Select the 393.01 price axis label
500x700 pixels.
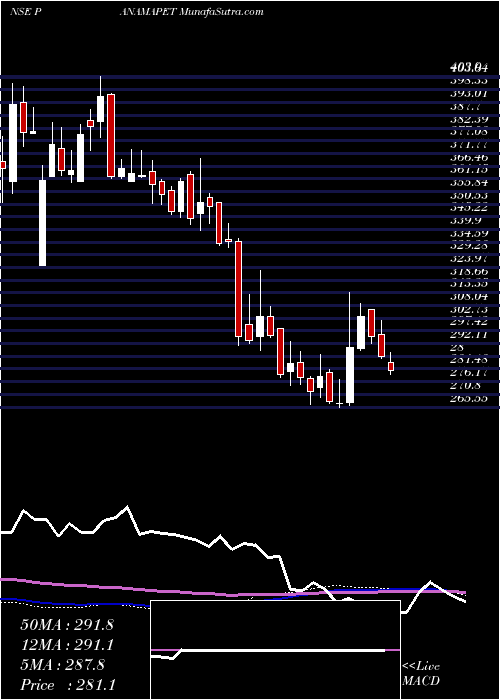tap(469, 94)
